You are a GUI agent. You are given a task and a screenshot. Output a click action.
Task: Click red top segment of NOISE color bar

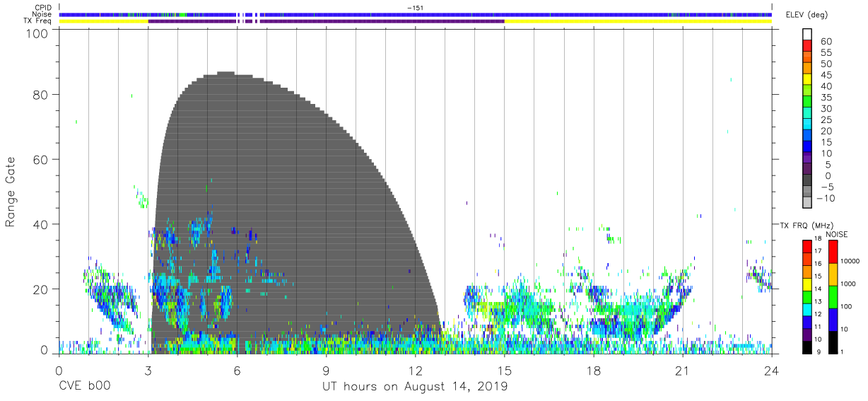click(832, 252)
